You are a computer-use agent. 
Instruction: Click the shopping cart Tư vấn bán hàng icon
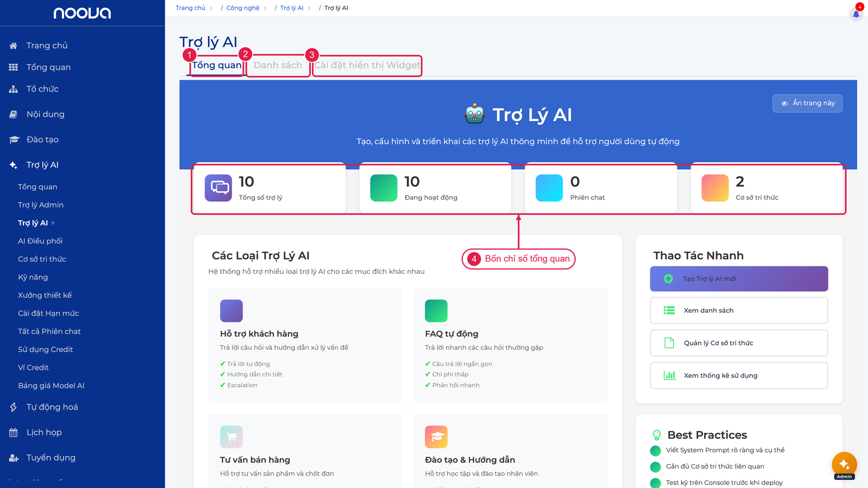(231, 436)
